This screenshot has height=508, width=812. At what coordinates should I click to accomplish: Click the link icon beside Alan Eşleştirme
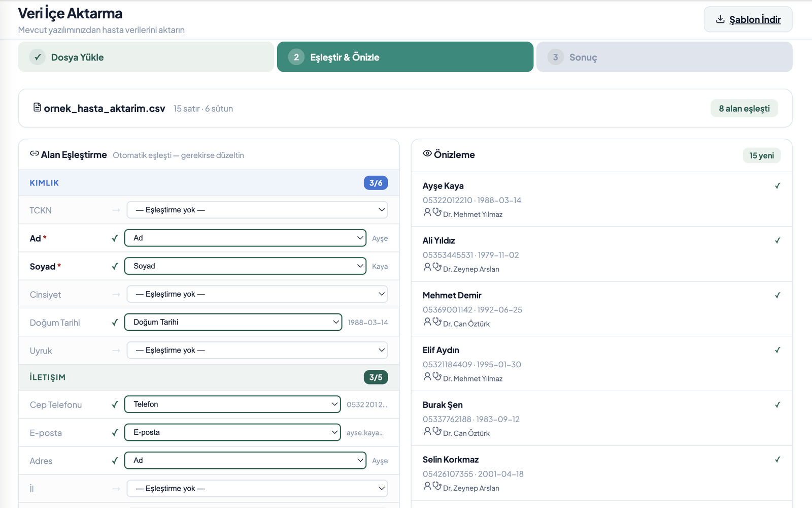(x=35, y=153)
